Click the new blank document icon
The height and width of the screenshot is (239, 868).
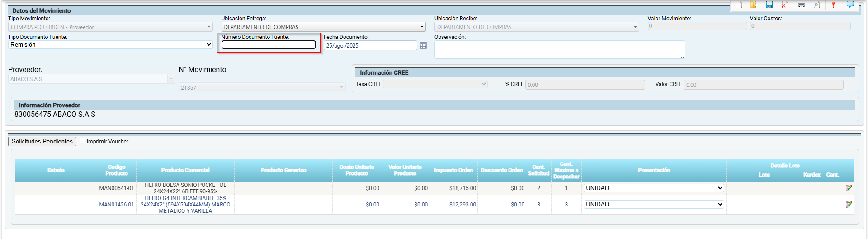click(x=739, y=5)
